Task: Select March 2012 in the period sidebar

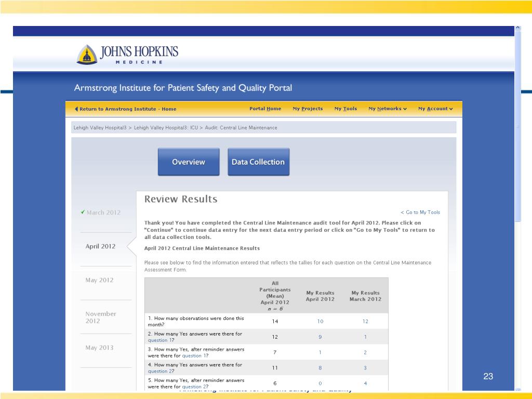Action: (x=103, y=212)
